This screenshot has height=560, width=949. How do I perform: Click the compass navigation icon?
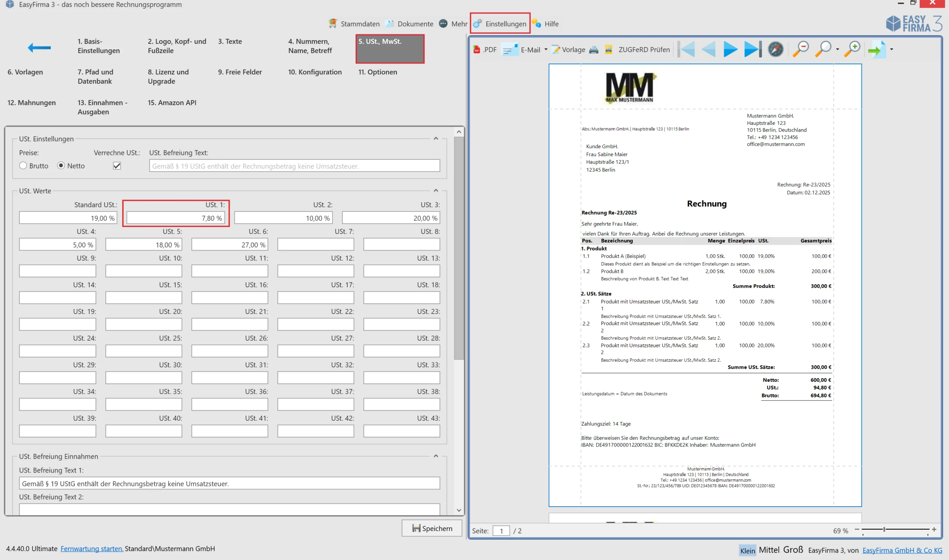pos(776,49)
